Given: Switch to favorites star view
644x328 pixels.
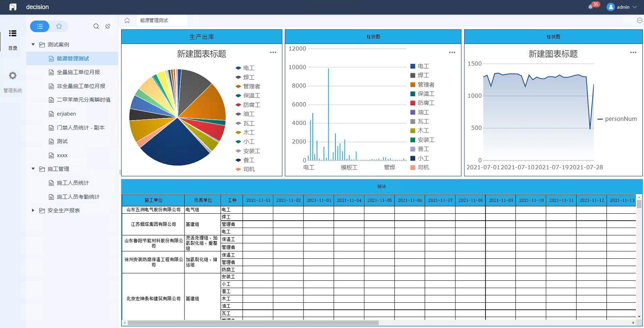Looking at the screenshot, I should (59, 26).
